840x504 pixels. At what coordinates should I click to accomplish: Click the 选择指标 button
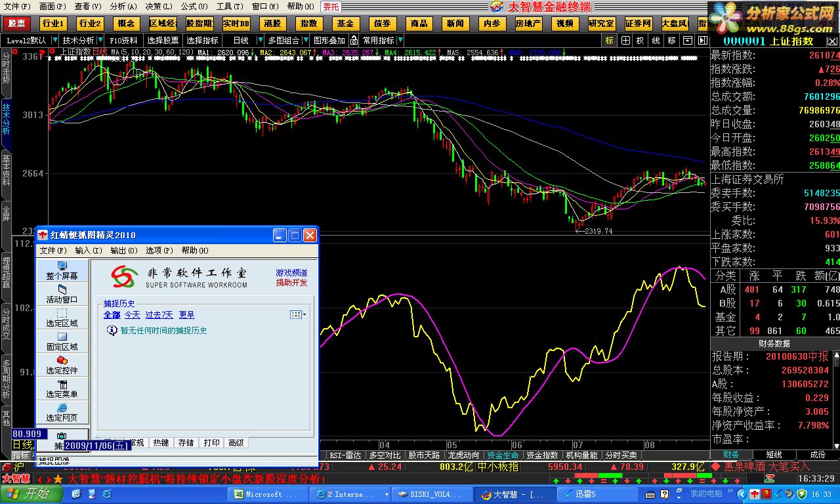[x=202, y=41]
